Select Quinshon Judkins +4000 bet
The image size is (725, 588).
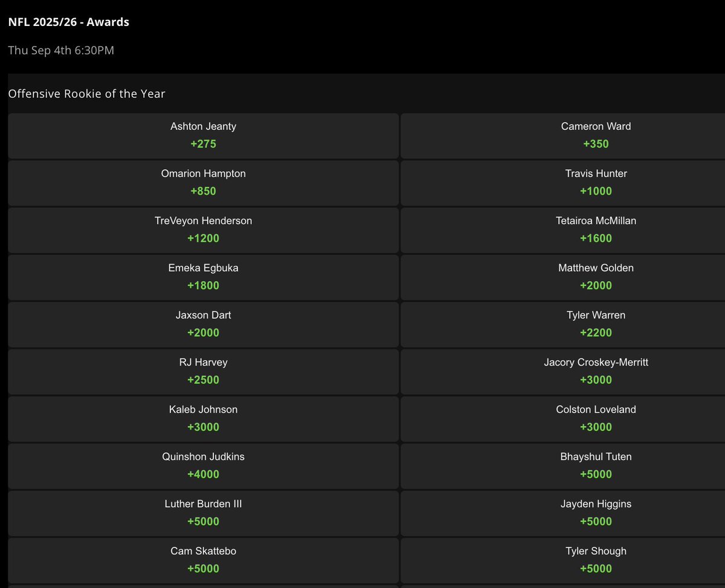click(203, 465)
